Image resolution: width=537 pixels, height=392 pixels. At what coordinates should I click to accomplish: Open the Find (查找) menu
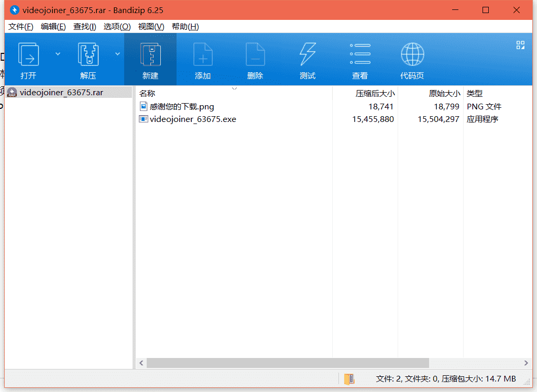point(84,27)
